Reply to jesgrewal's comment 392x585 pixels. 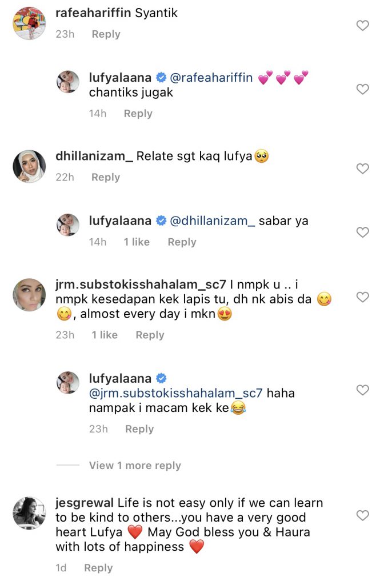point(98,568)
